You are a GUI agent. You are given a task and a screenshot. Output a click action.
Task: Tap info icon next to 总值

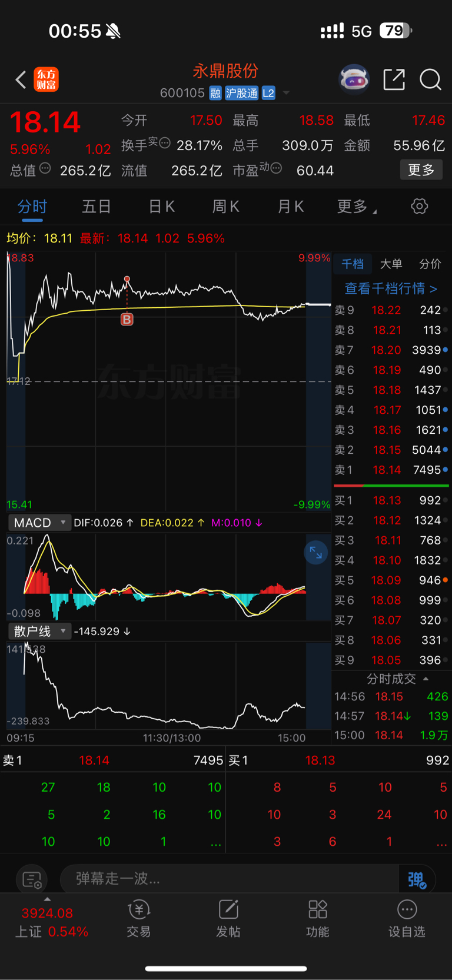[x=45, y=168]
